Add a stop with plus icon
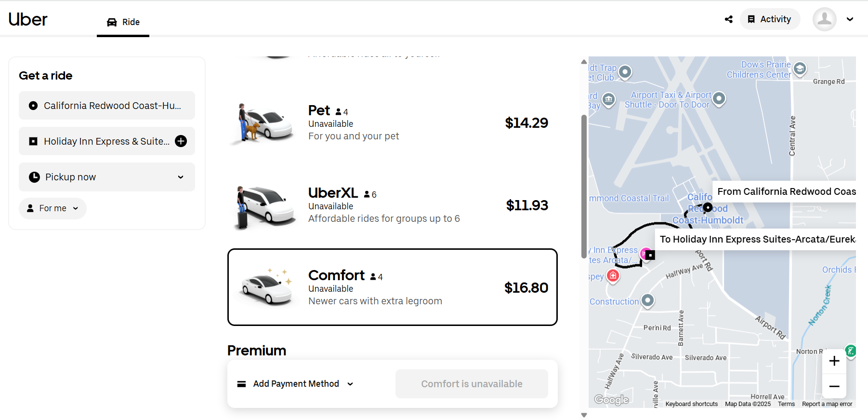The height and width of the screenshot is (420, 868). [181, 141]
